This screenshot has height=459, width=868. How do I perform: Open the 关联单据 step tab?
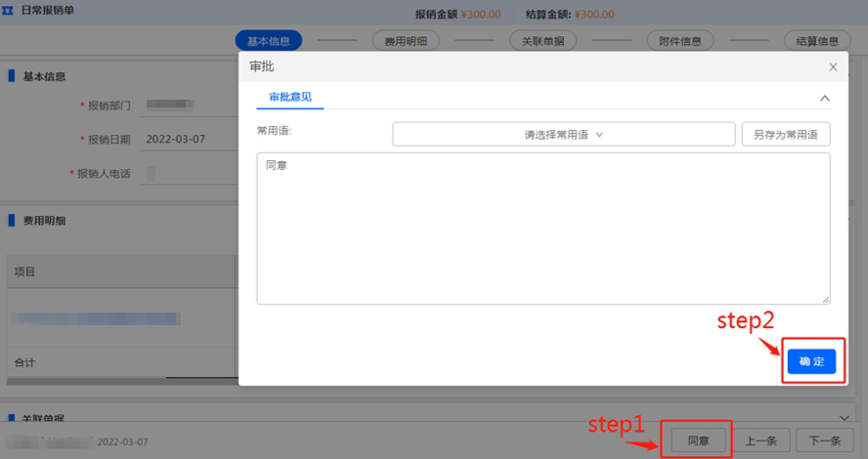click(x=542, y=41)
